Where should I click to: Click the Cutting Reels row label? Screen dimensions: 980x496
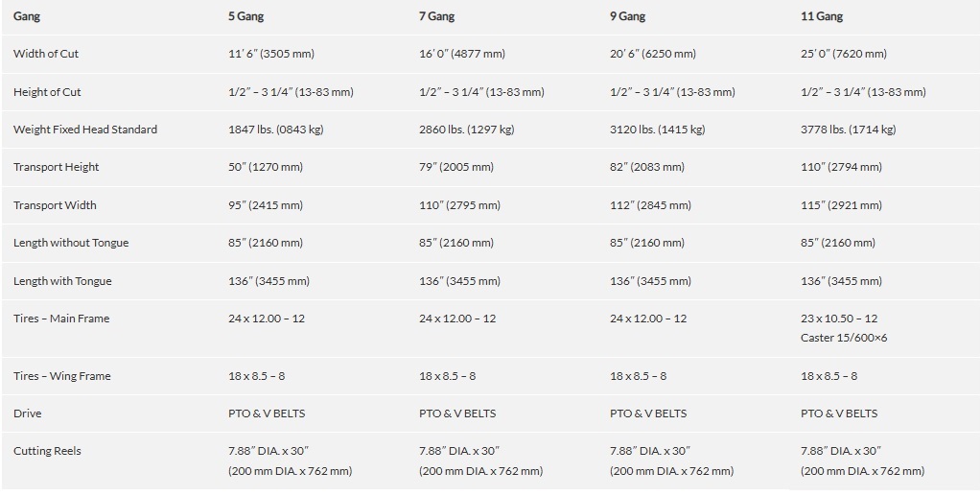click(x=47, y=451)
